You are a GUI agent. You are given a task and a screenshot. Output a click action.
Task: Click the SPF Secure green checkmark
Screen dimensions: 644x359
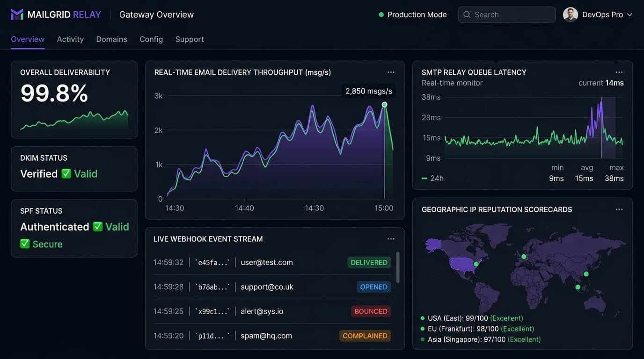click(x=25, y=244)
